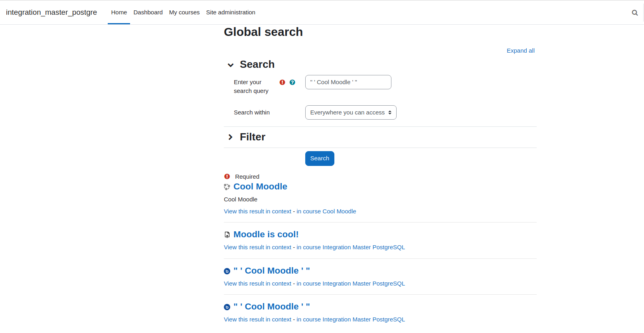Open the help icon for search query
The image size is (644, 333).
tap(292, 82)
